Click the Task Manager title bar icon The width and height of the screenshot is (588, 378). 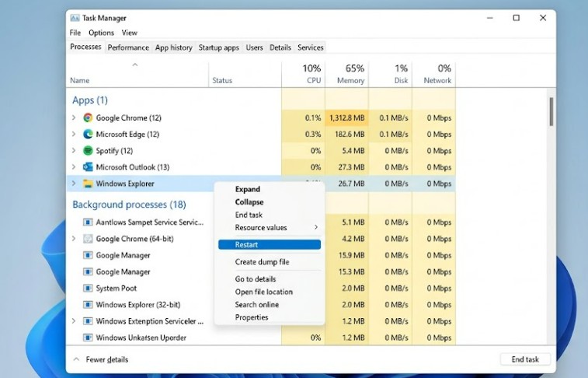(75, 18)
